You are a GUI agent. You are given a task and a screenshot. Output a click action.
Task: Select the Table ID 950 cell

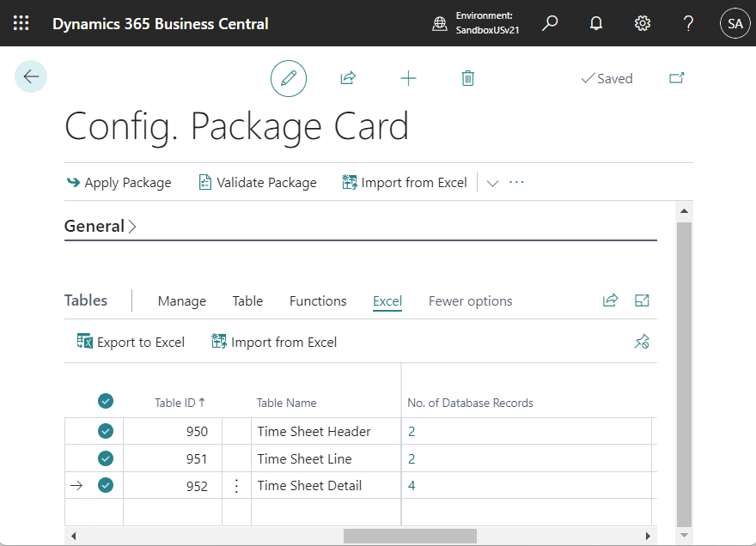pos(173,431)
